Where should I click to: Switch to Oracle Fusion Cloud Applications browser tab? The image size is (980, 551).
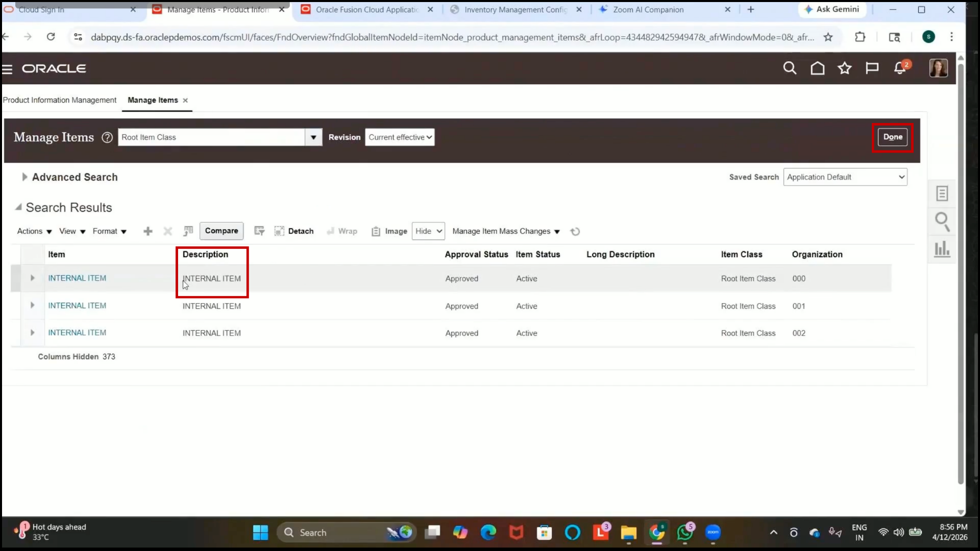click(x=367, y=9)
